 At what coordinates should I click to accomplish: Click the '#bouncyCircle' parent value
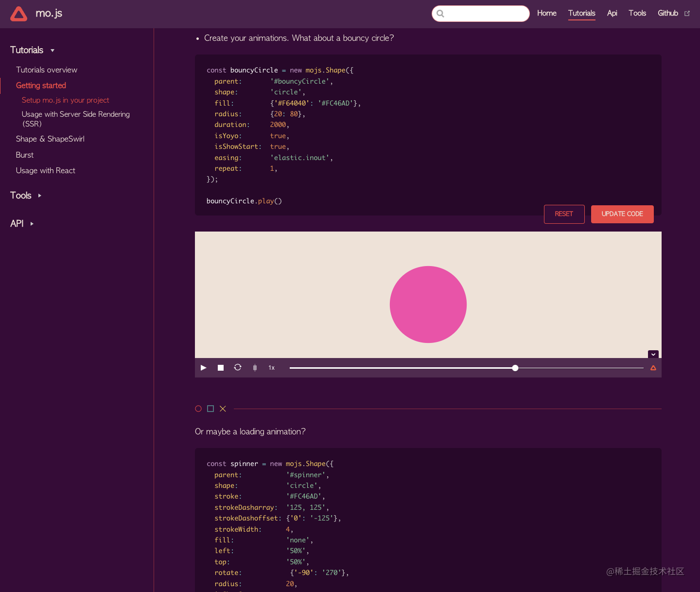(300, 82)
